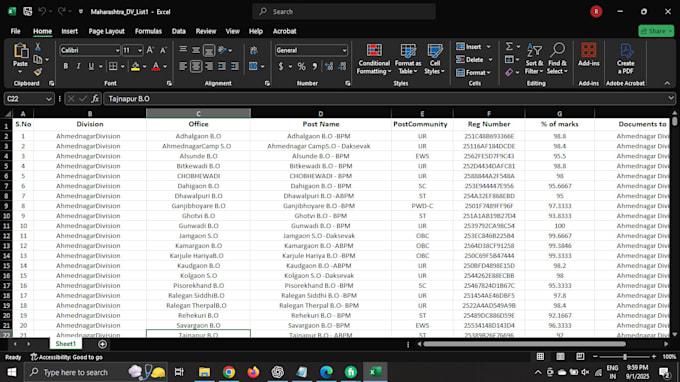Click the Search box in title bar
This screenshot has width=680, height=382.
pos(344,12)
